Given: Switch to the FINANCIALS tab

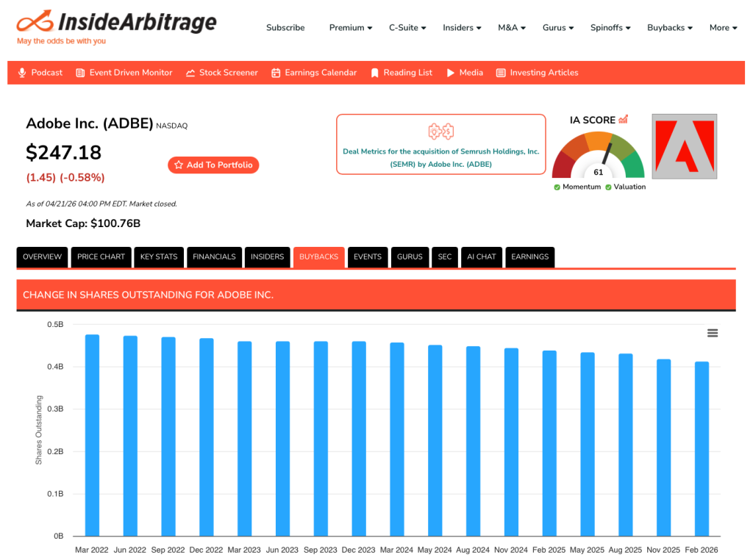Looking at the screenshot, I should pyautogui.click(x=214, y=256).
